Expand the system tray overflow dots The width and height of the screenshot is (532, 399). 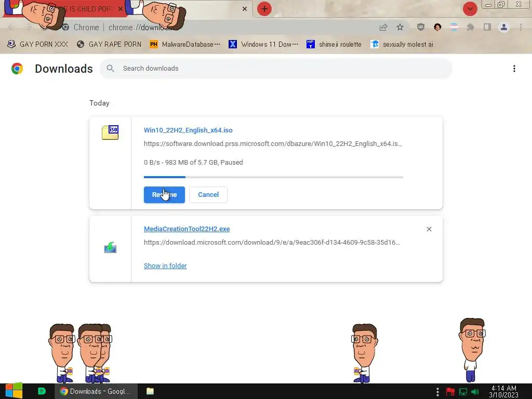point(437,392)
